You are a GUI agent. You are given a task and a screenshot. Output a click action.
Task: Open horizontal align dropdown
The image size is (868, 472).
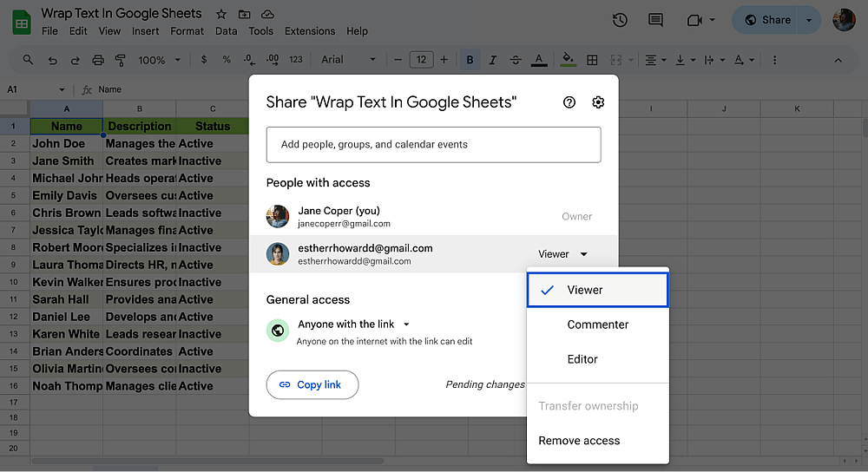click(655, 60)
